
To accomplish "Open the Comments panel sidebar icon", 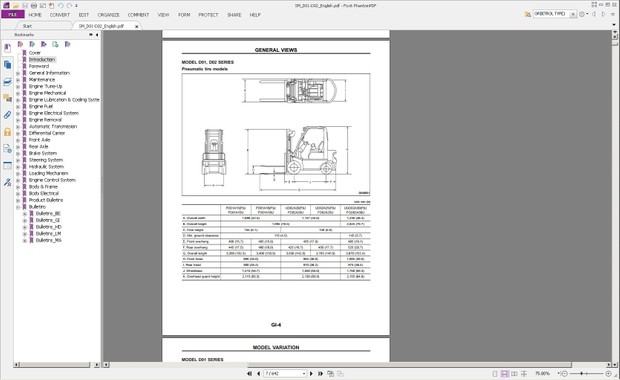I will [x=8, y=98].
